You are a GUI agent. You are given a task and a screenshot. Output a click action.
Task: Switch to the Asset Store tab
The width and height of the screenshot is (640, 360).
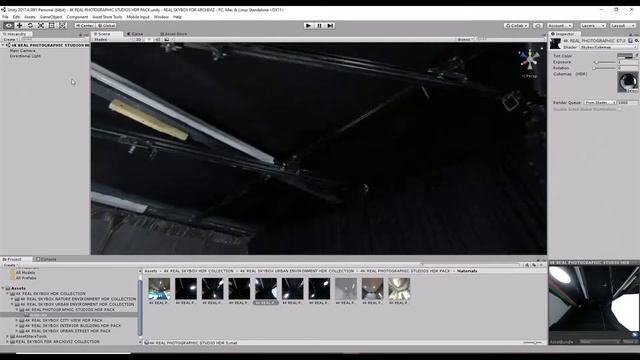[174, 34]
